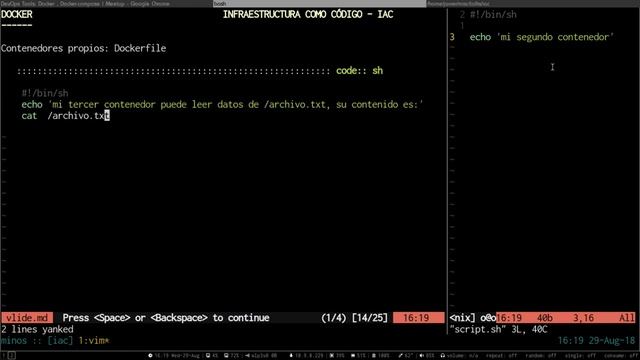Click the (1/4) slide counter
The height and width of the screenshot is (360, 640).
click(333, 318)
